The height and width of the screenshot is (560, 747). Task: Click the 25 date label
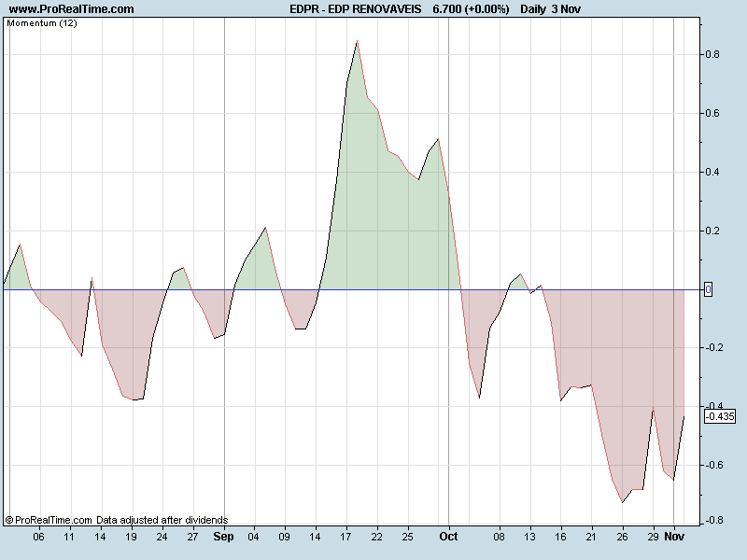pos(407,538)
